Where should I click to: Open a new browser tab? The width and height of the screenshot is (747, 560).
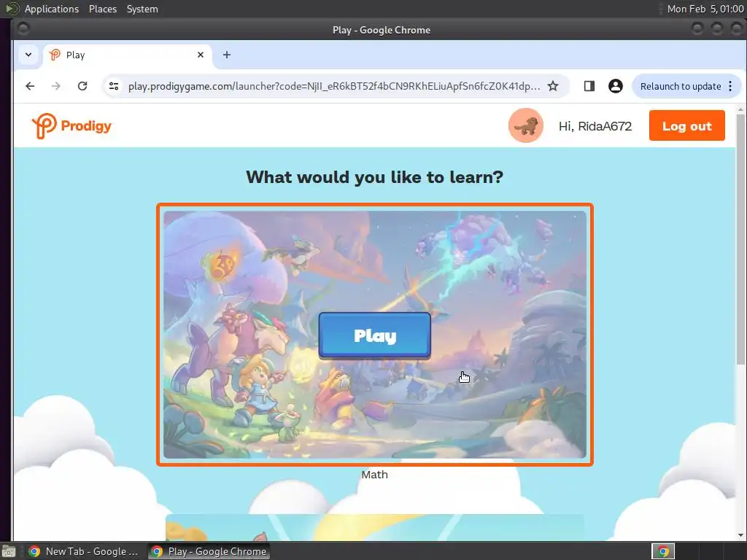click(x=227, y=55)
